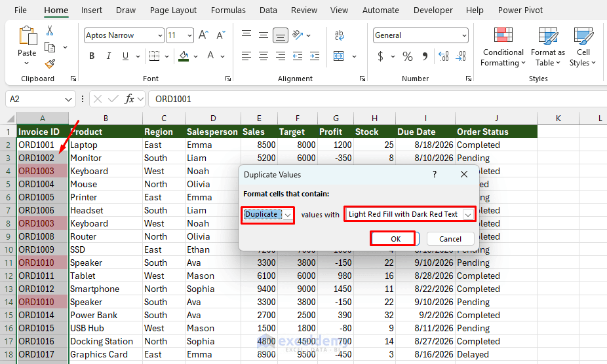Select column K header
The height and width of the screenshot is (364, 607).
(558, 118)
